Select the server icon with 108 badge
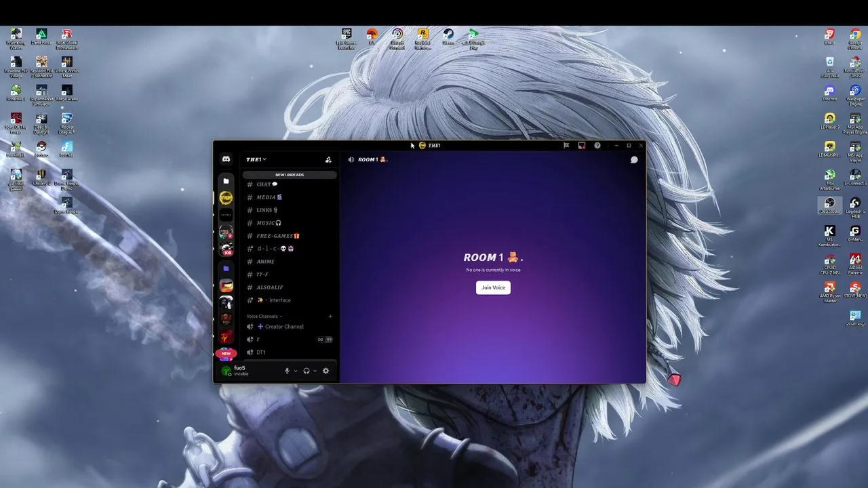Viewport: 868px width, 488px height. pyautogui.click(x=226, y=249)
